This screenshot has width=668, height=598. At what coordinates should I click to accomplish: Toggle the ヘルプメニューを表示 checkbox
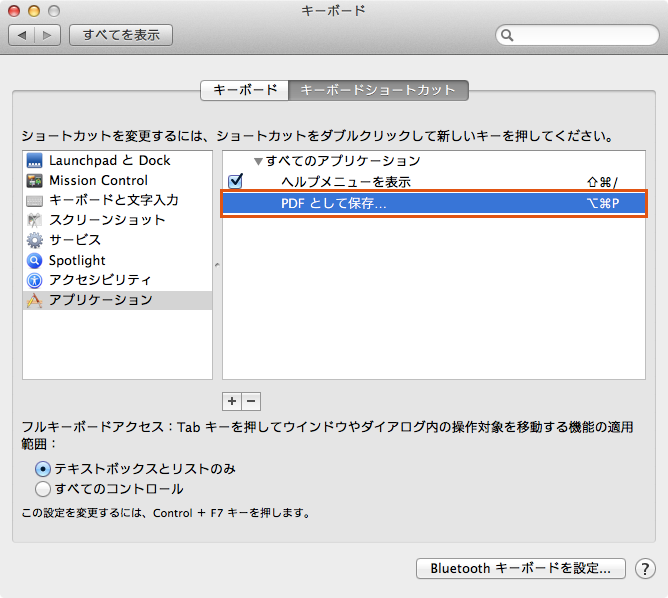pos(235,181)
